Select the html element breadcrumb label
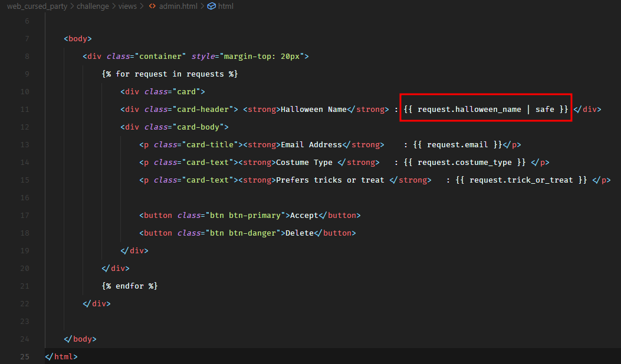This screenshot has width=621, height=364. (x=225, y=6)
